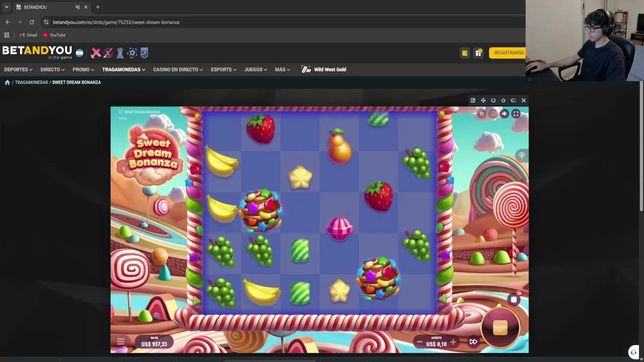Reload the page with browser refresh button
The width and height of the screenshot is (644, 362).
tap(32, 22)
